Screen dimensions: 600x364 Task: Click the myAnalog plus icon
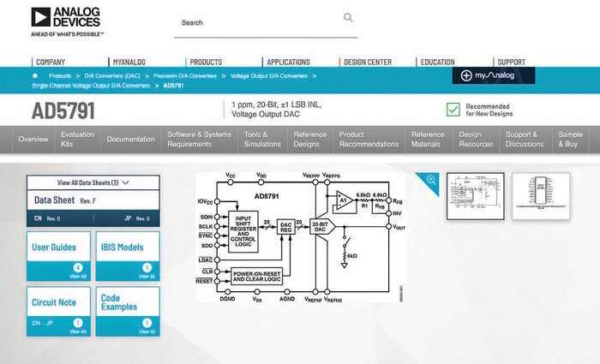(x=466, y=75)
